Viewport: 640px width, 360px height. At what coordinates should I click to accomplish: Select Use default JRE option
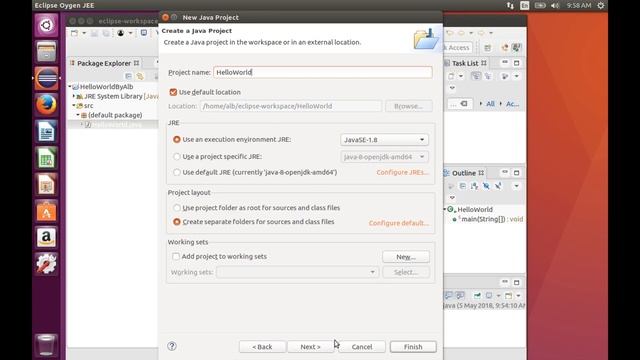coord(177,172)
